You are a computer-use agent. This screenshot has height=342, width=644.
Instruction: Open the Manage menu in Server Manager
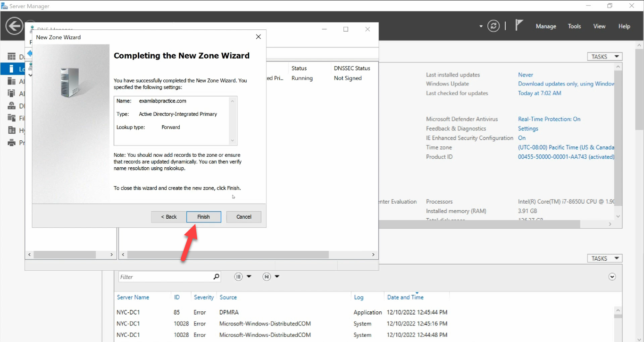pos(546,26)
